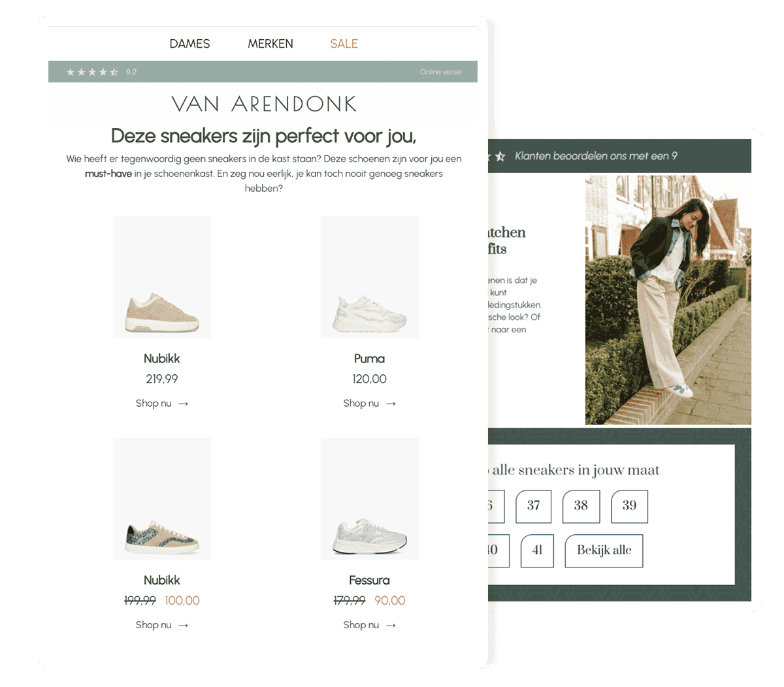This screenshot has width=784, height=687.
Task: Click the VAN ARENDONK logo
Action: point(264,104)
